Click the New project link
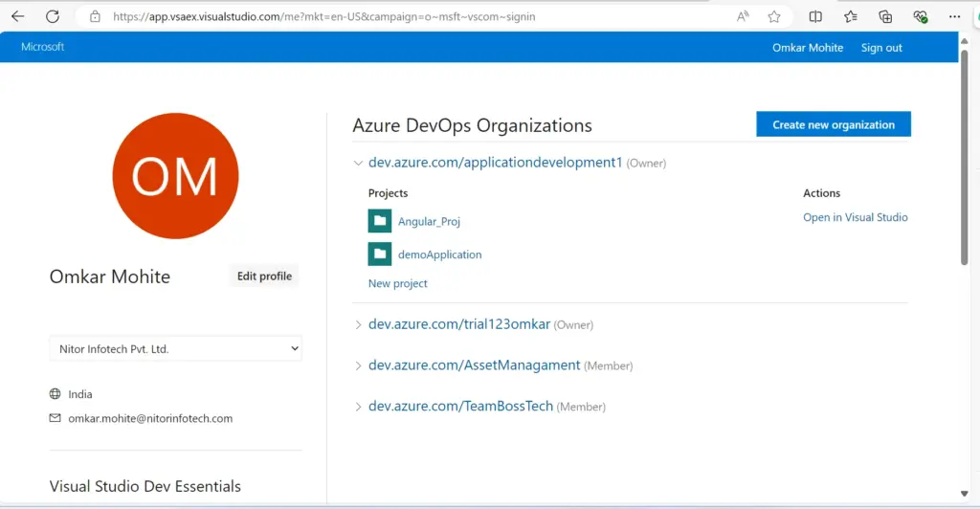 point(397,283)
